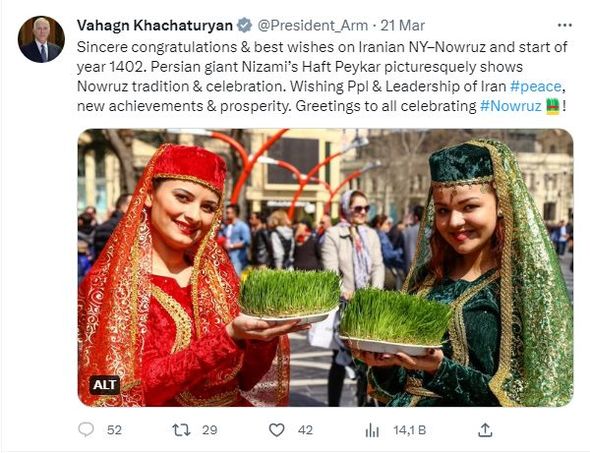Click the 29 retweets count
This screenshot has width=590, height=453.
click(x=210, y=430)
